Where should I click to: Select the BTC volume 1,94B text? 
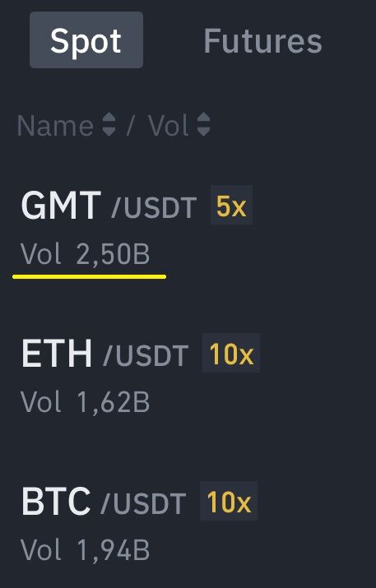click(x=113, y=550)
